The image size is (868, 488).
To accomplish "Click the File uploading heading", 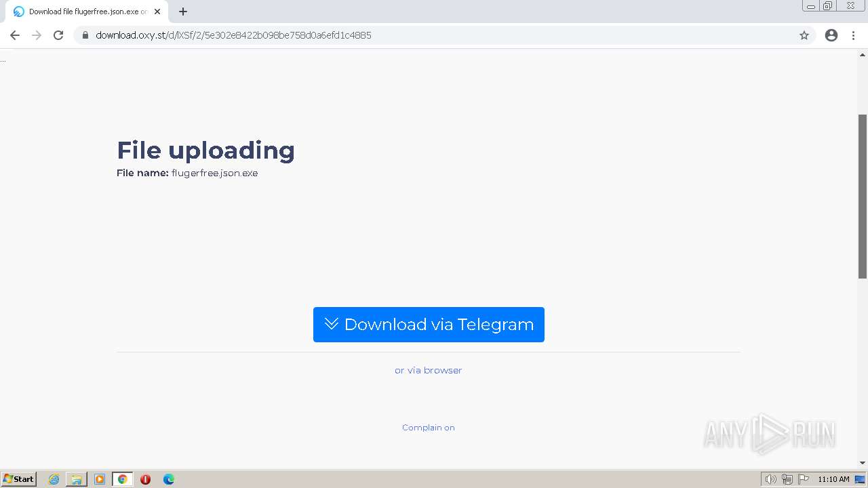I will (205, 150).
